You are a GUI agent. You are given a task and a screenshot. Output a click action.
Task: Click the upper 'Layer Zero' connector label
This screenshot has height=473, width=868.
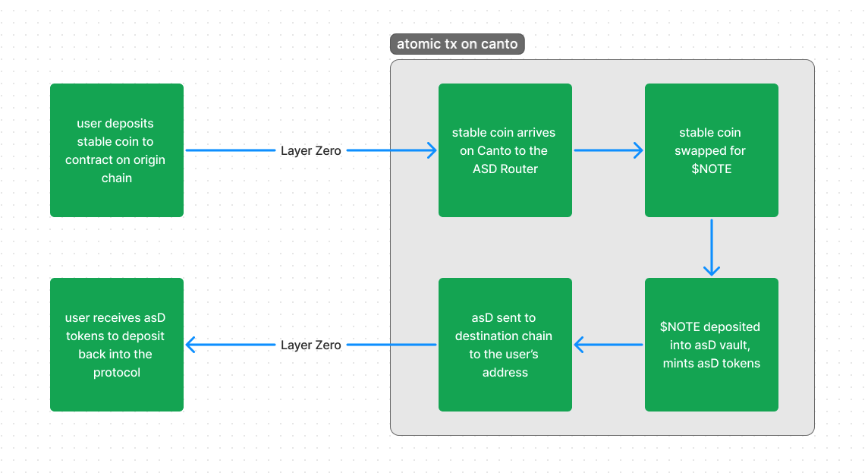310,150
